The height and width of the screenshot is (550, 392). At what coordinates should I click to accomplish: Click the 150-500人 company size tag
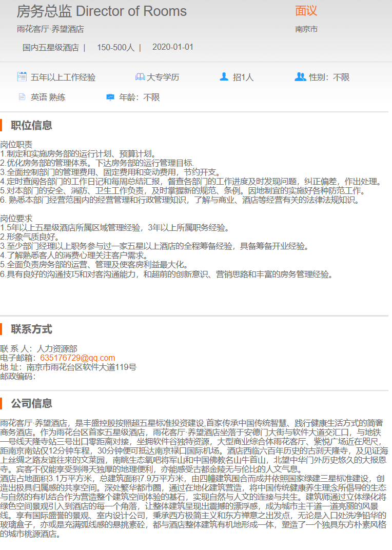[115, 48]
